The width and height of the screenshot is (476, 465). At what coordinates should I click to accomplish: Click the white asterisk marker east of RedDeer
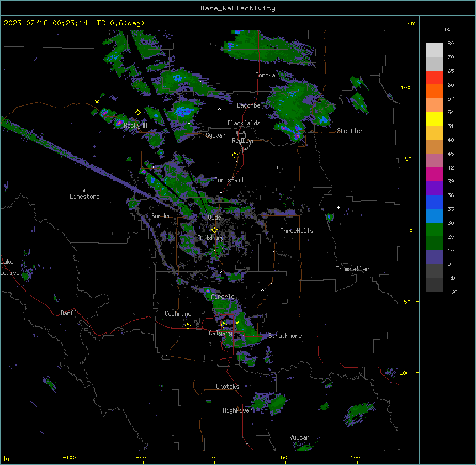[x=277, y=167]
